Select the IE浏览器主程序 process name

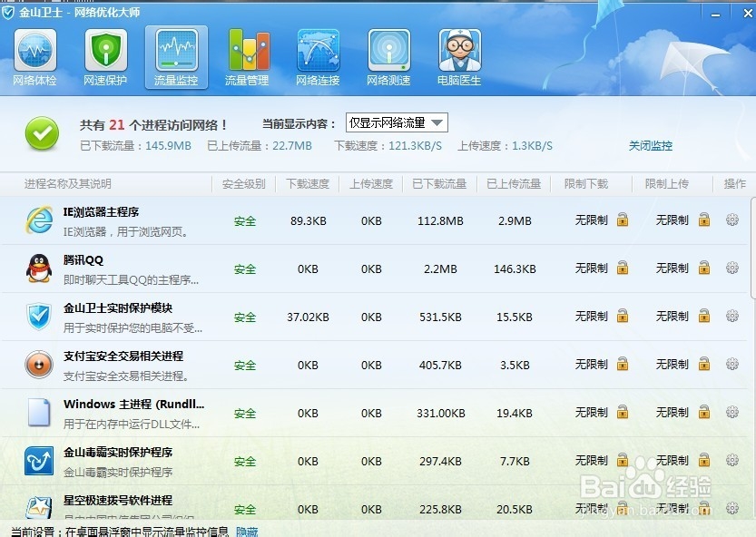click(x=102, y=211)
